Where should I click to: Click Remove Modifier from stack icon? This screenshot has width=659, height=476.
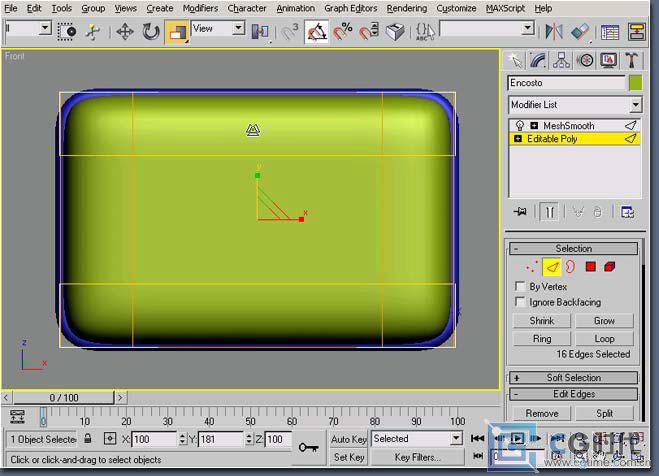point(598,212)
